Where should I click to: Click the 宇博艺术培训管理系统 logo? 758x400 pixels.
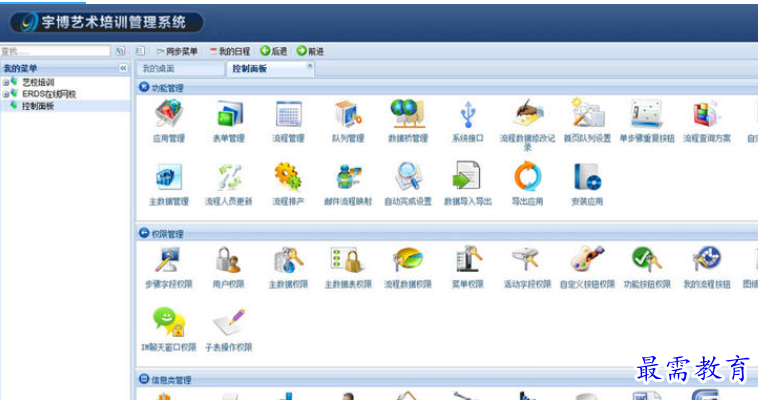[106, 22]
